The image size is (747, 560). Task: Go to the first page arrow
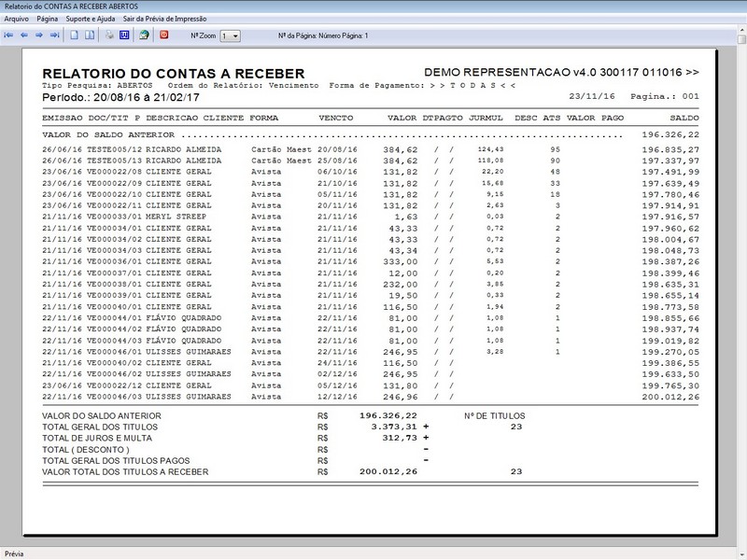pyautogui.click(x=8, y=35)
